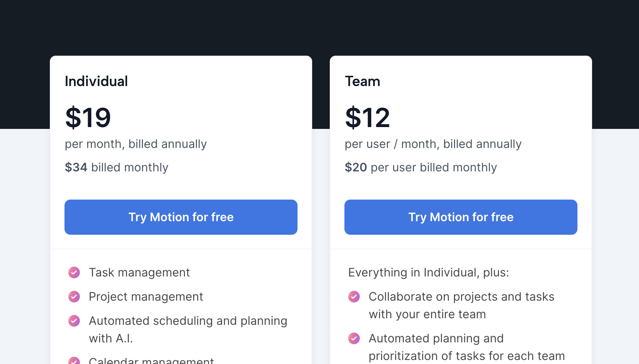The height and width of the screenshot is (364, 639).
Task: Click the checkmark next to Collaborate on projects feature
Action: click(x=354, y=297)
